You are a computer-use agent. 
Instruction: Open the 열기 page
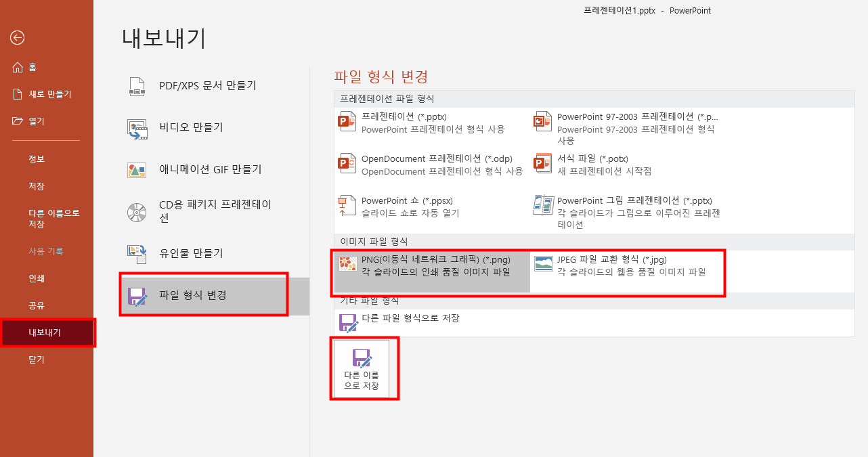coord(47,121)
